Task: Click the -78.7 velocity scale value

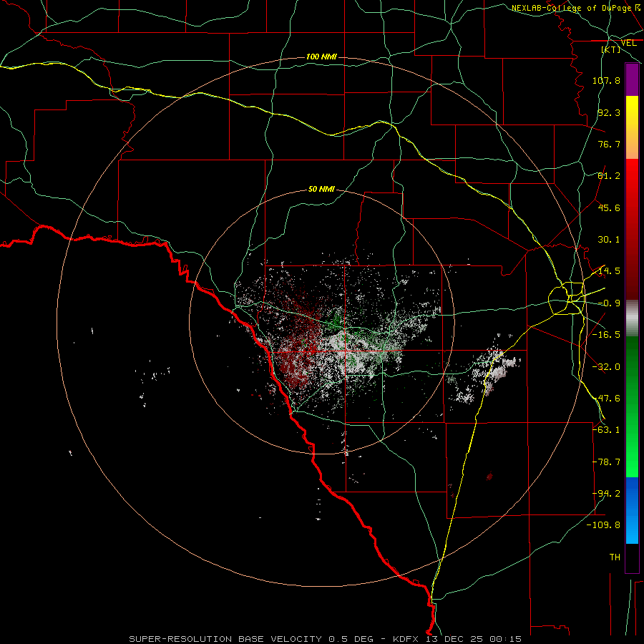Action: (606, 462)
